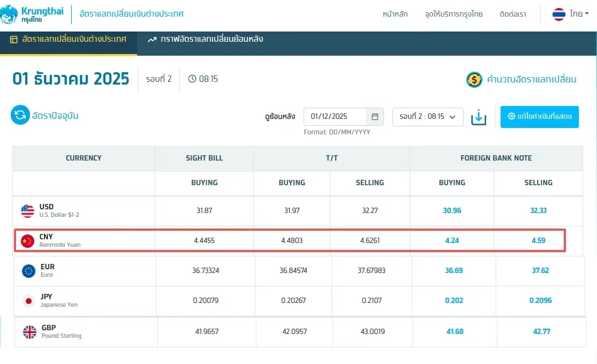
Task: Open คำนวณอัตราแลกเปลี่ยน calculator link
Action: (532, 79)
